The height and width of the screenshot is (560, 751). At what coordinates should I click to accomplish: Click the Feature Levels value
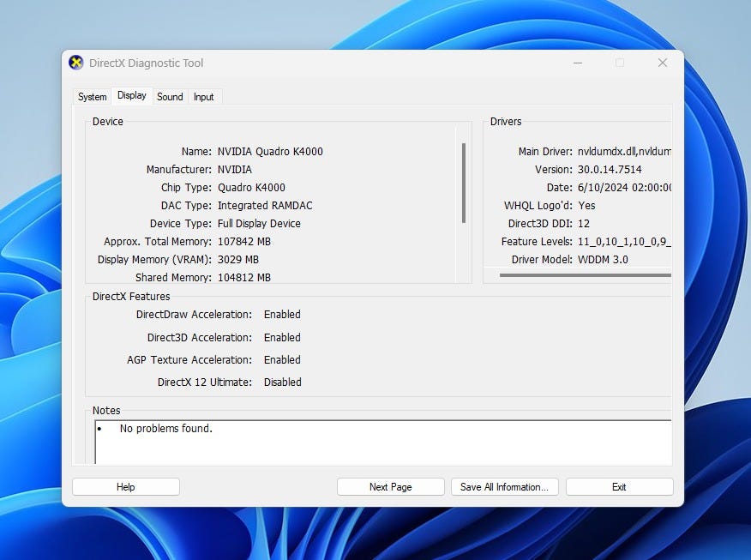coord(624,242)
